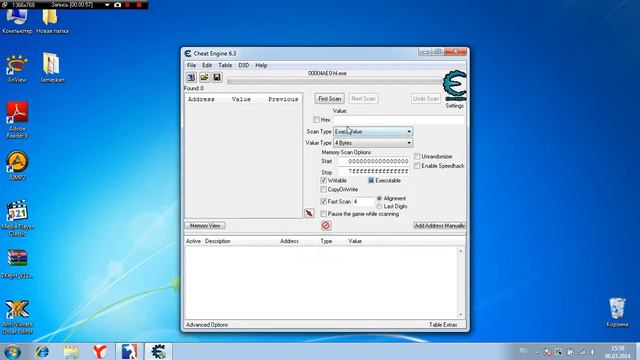The height and width of the screenshot is (360, 640).
Task: Open Table Extras
Action: click(x=443, y=325)
